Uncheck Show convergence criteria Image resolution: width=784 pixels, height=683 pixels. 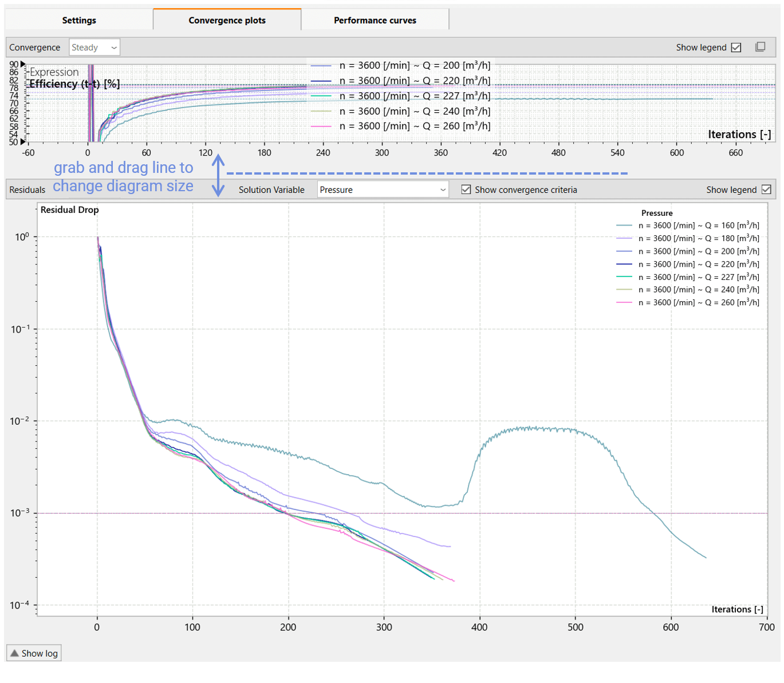pyautogui.click(x=466, y=189)
